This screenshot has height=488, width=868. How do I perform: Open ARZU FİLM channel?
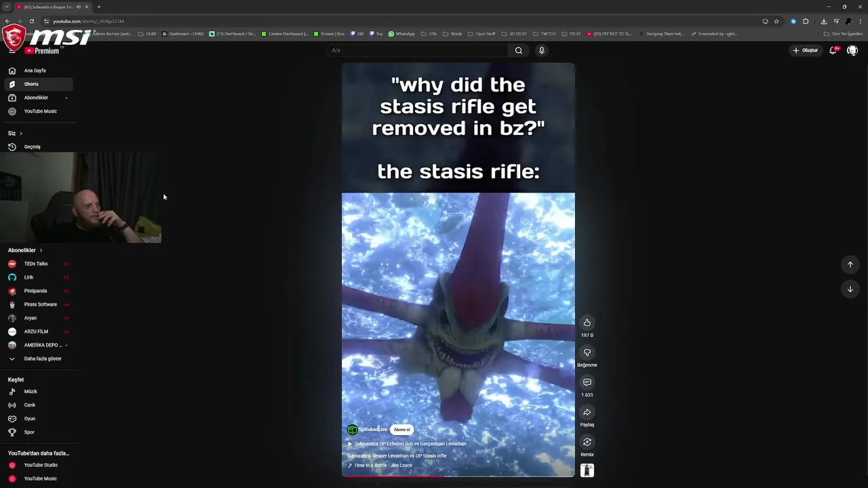click(x=38, y=331)
